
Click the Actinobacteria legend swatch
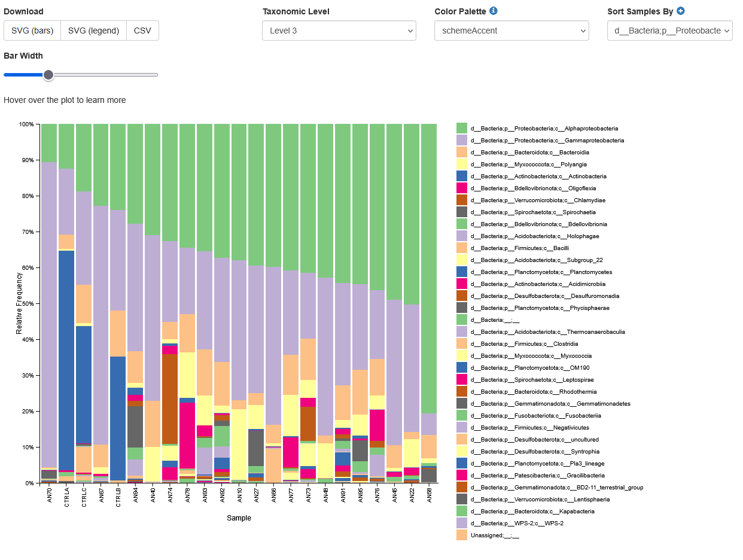point(461,176)
